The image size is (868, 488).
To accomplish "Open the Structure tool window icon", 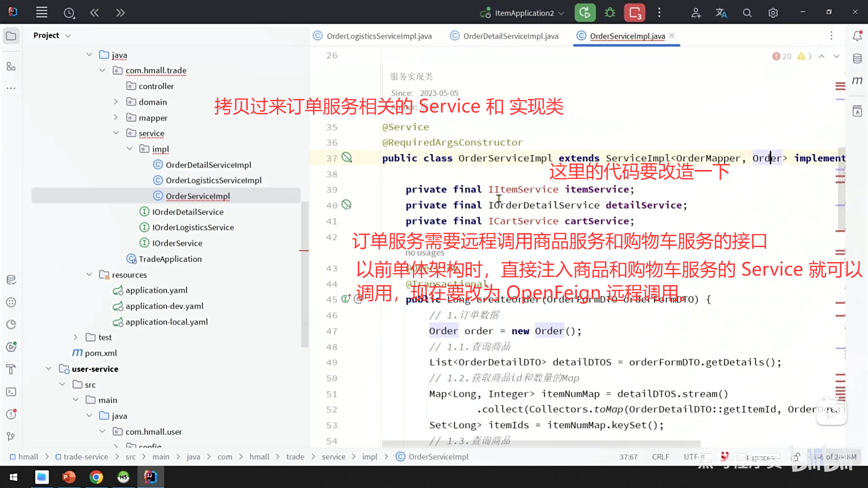I will coord(11,66).
